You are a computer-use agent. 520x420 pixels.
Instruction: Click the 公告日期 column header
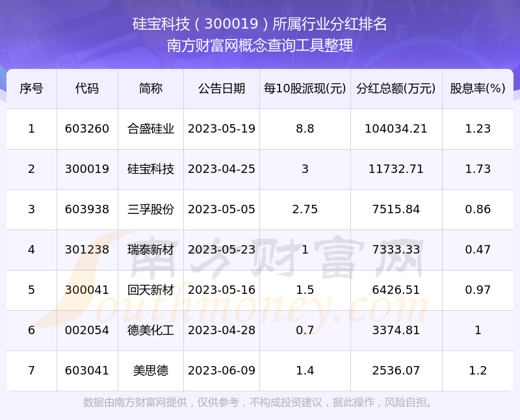(x=222, y=88)
